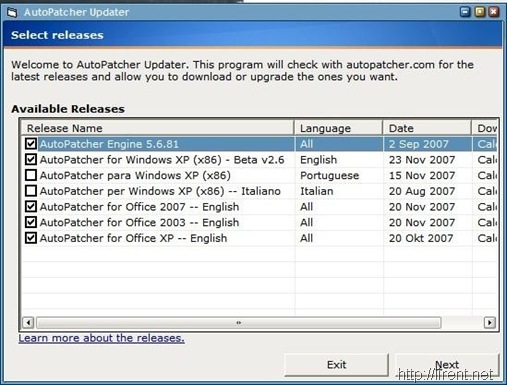Viewport: 507px width, 385px height.
Task: Click the horizontal scrollbar thumb under the list
Action: click(239, 322)
